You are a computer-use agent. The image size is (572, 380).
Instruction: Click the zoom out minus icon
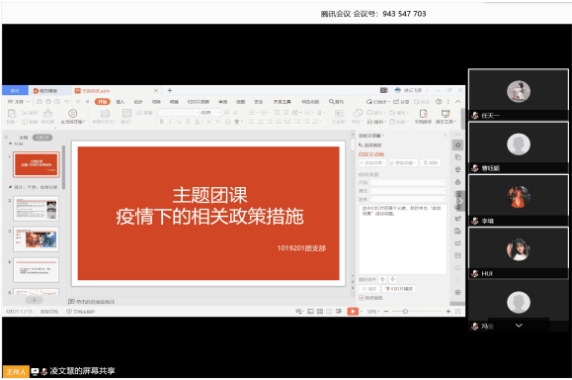click(386, 311)
